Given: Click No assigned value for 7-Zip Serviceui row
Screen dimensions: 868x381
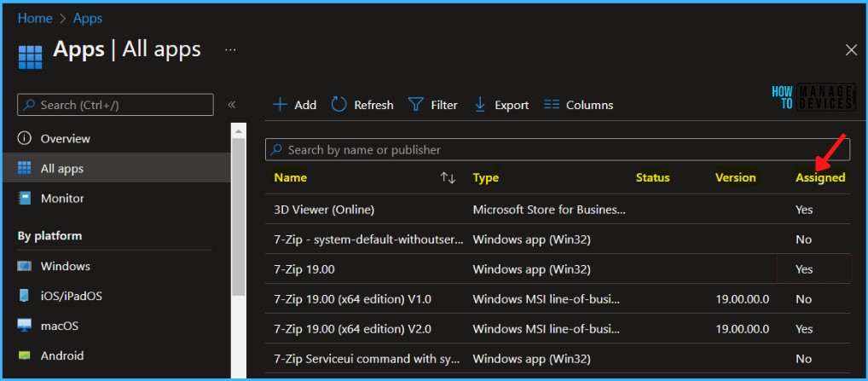Looking at the screenshot, I should 803,359.
